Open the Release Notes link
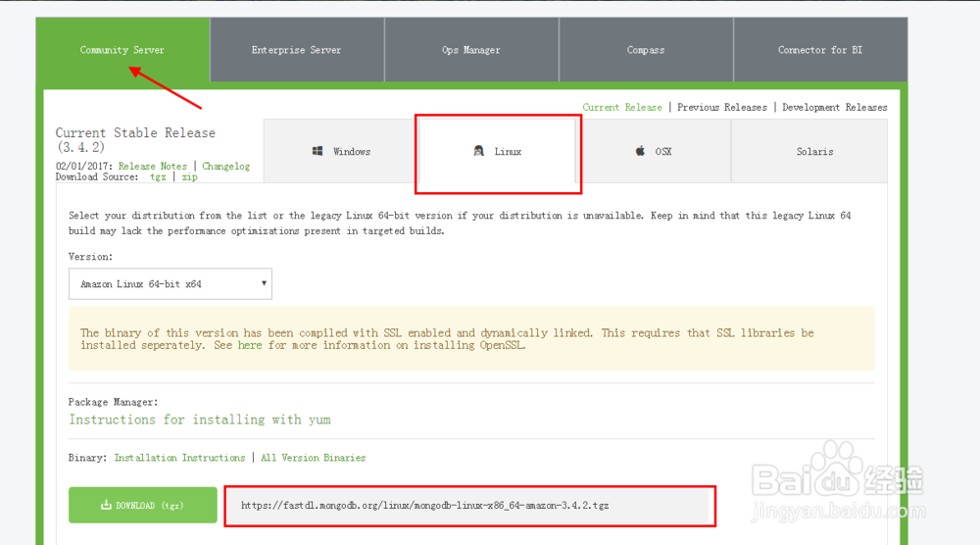The image size is (980, 545). pos(153,167)
